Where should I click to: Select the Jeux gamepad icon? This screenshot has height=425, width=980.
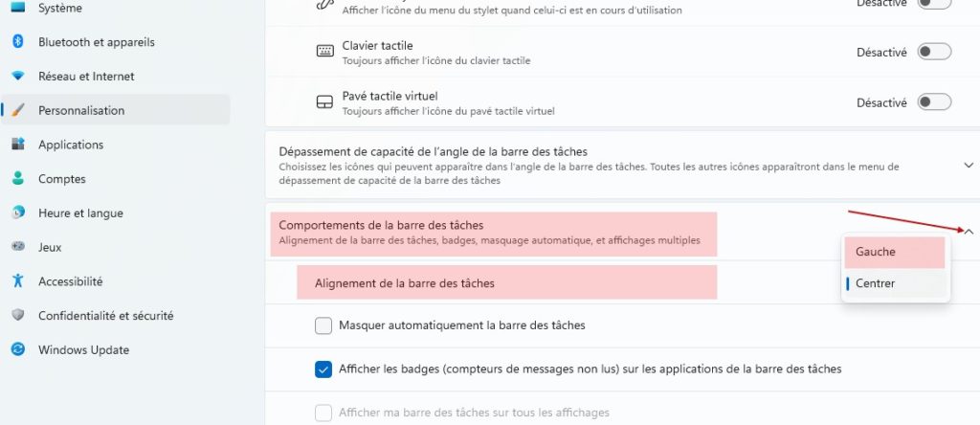[18, 247]
